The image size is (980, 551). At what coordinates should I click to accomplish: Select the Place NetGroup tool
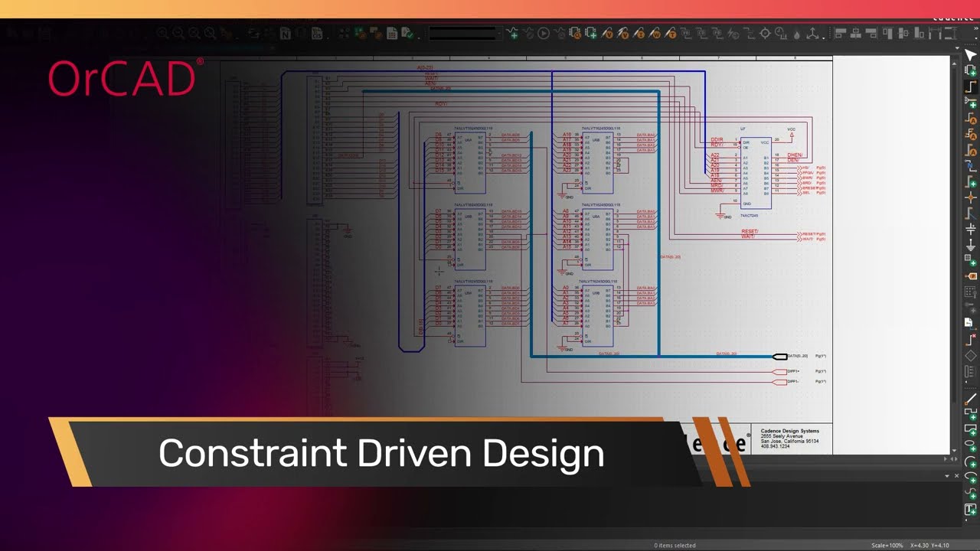tap(971, 103)
